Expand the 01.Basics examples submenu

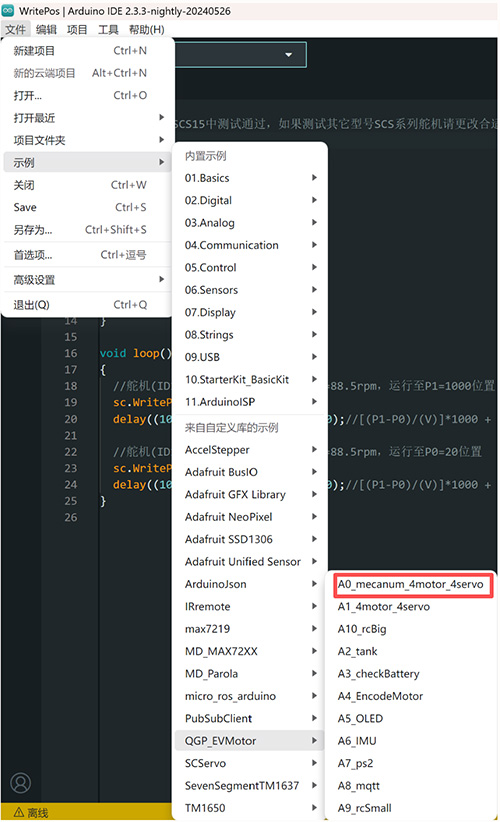coord(249,178)
